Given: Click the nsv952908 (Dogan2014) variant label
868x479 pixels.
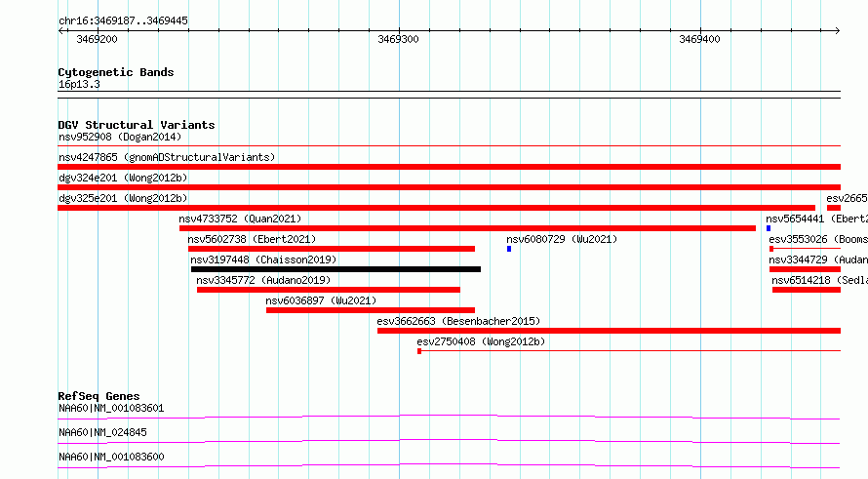Looking at the screenshot, I should coord(120,137).
